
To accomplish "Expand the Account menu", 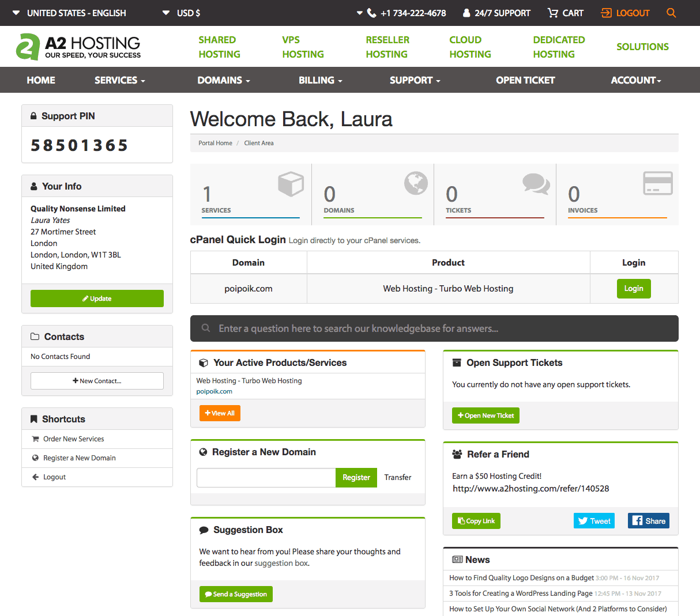I will 636,80.
